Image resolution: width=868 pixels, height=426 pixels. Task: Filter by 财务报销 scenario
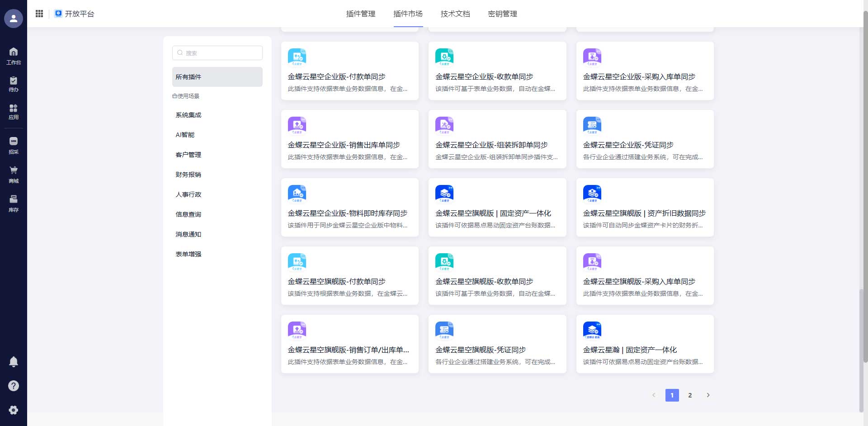pyautogui.click(x=217, y=175)
